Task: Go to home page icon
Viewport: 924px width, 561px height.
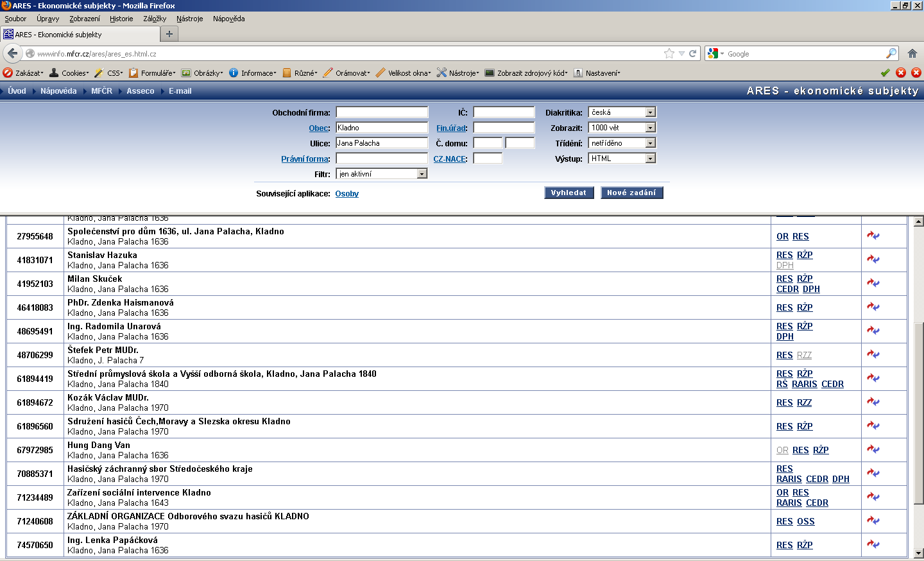Action: [x=912, y=54]
